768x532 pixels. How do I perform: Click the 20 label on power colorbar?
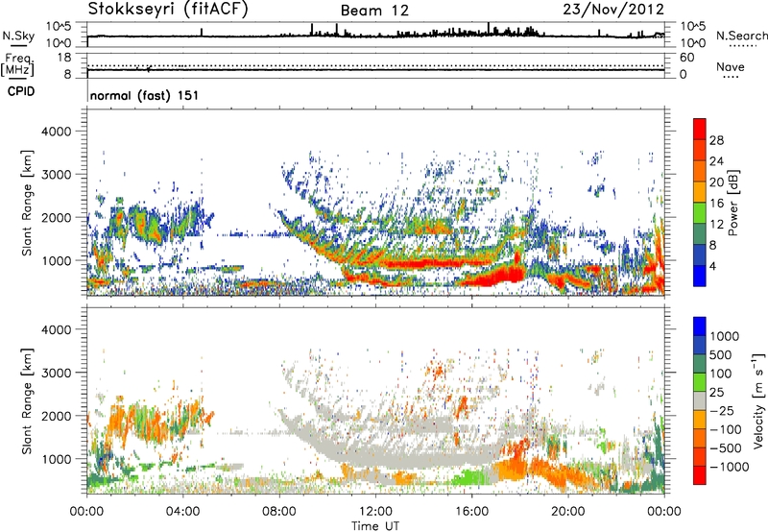click(716, 182)
